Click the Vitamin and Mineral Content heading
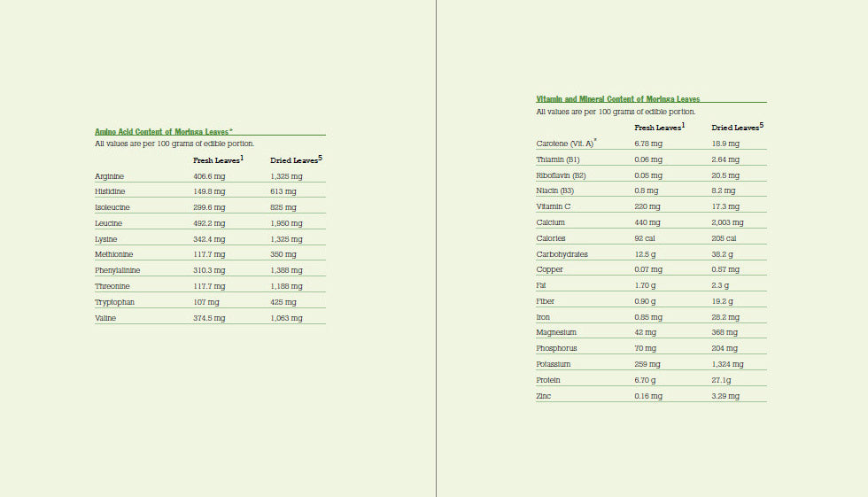 click(x=617, y=99)
